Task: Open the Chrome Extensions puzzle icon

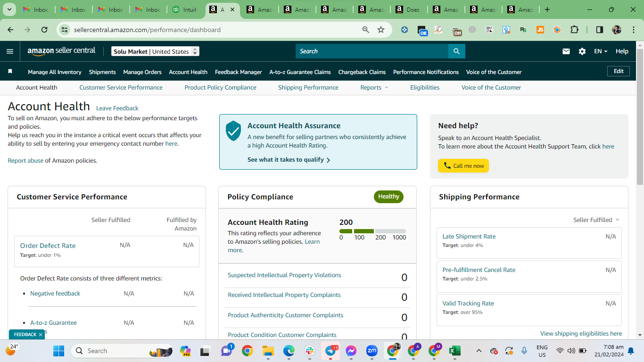Action: pos(574,30)
